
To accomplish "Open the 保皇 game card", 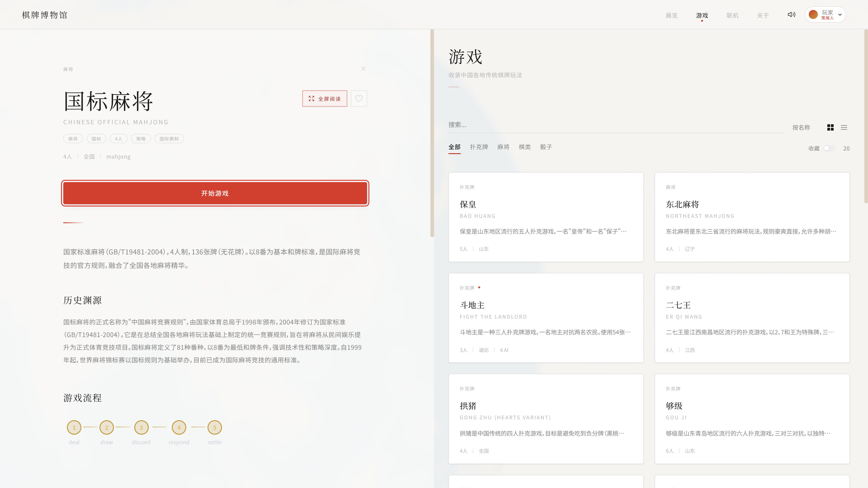I will click(546, 217).
